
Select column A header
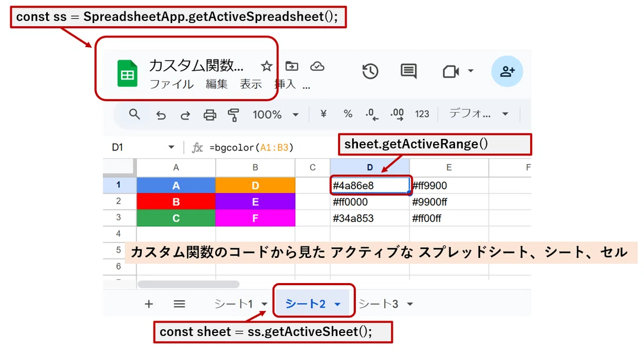coord(176,168)
